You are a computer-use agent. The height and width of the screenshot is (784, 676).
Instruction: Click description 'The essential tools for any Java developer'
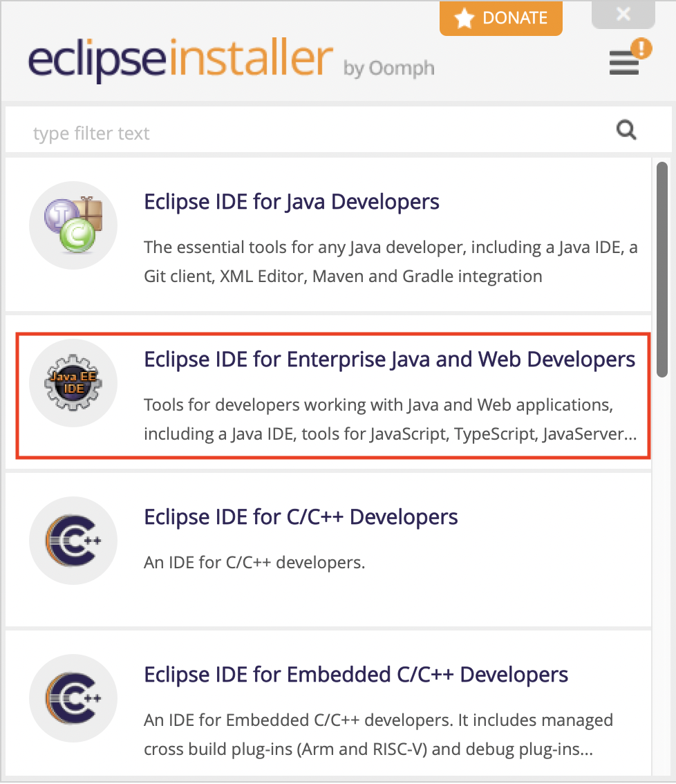[x=391, y=261]
